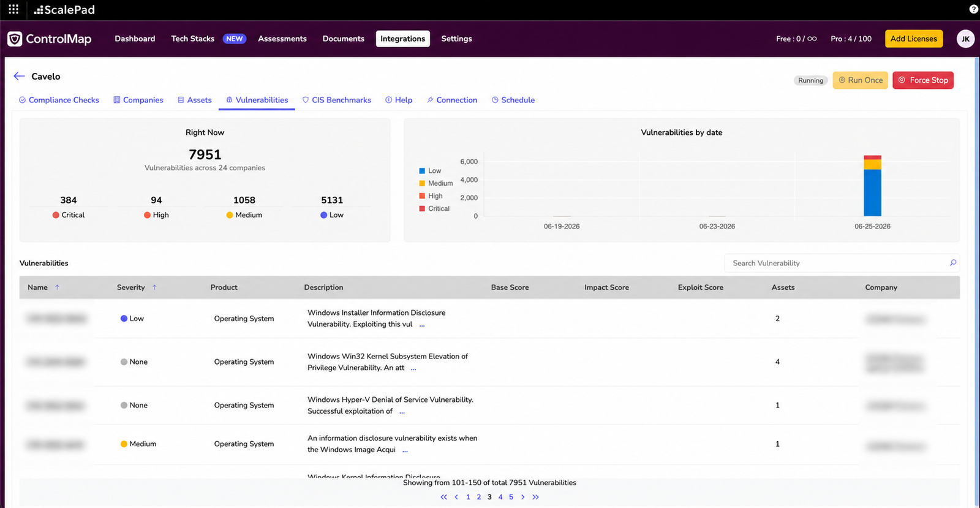Toggle the Medium series in chart legend
The height and width of the screenshot is (508, 980).
click(436, 183)
